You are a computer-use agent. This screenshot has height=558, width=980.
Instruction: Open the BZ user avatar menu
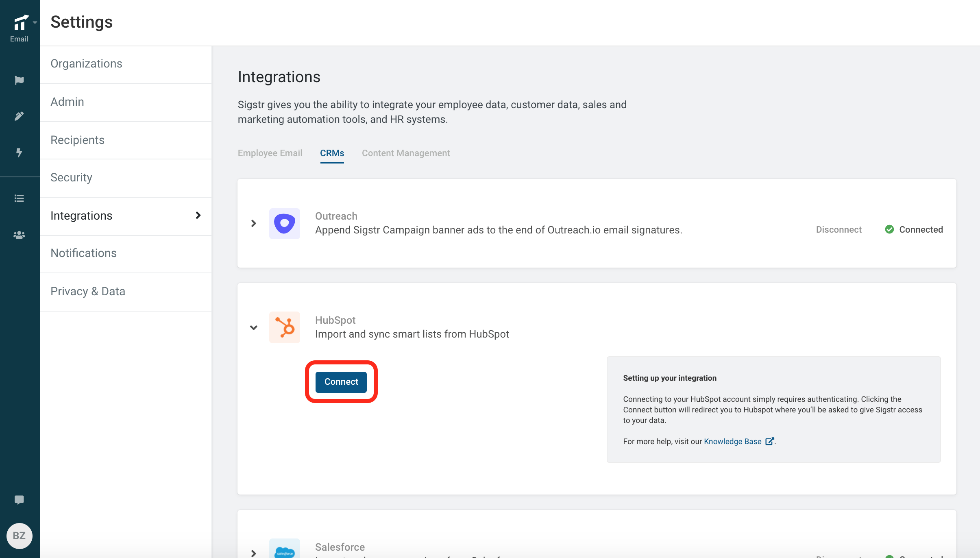point(19,536)
